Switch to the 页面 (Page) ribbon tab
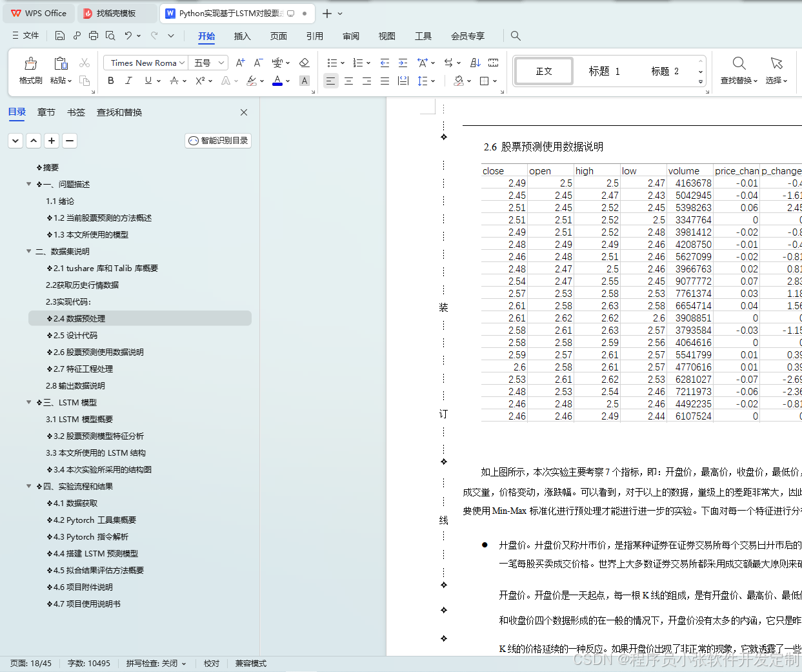This screenshot has width=802, height=672. [278, 36]
